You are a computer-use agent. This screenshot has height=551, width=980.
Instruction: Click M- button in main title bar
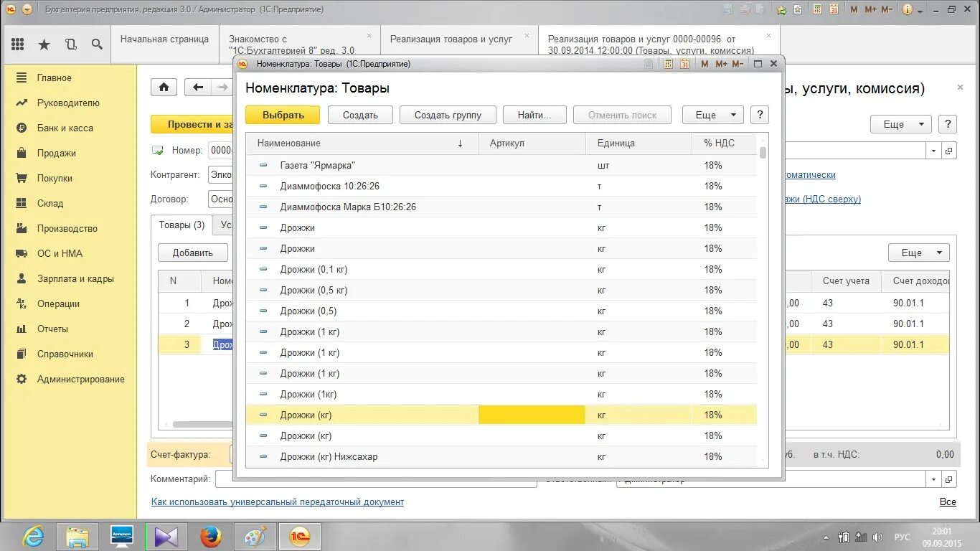[x=887, y=9]
